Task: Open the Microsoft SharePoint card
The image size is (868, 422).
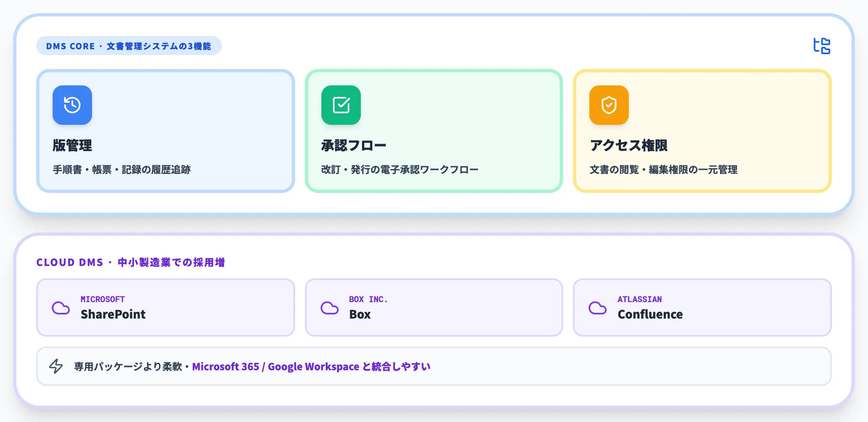Action: coord(166,307)
